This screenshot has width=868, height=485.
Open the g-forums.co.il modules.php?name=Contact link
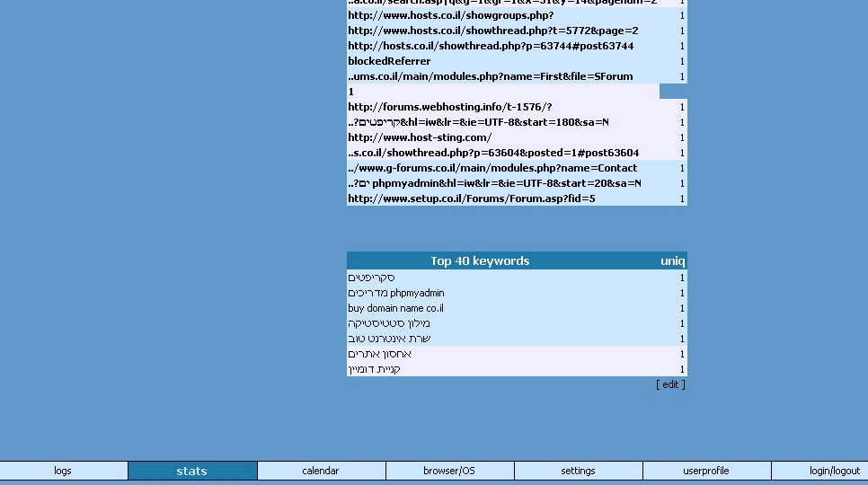(492, 168)
